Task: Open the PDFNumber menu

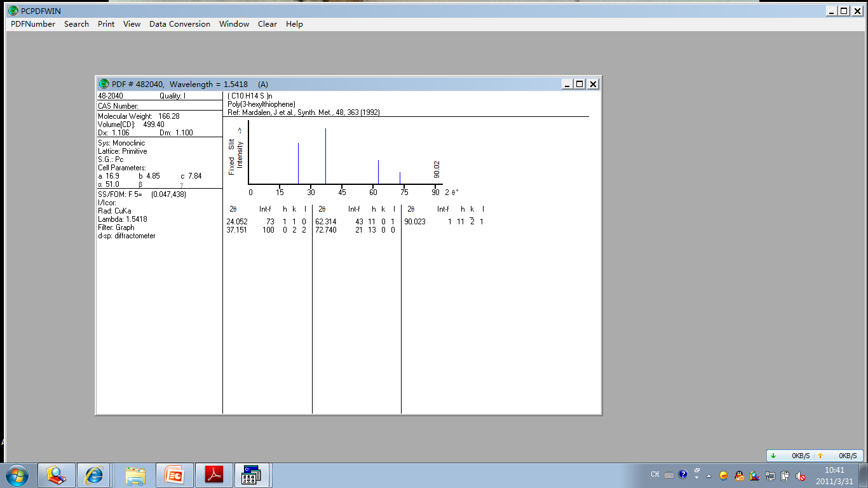Action: pyautogui.click(x=33, y=24)
